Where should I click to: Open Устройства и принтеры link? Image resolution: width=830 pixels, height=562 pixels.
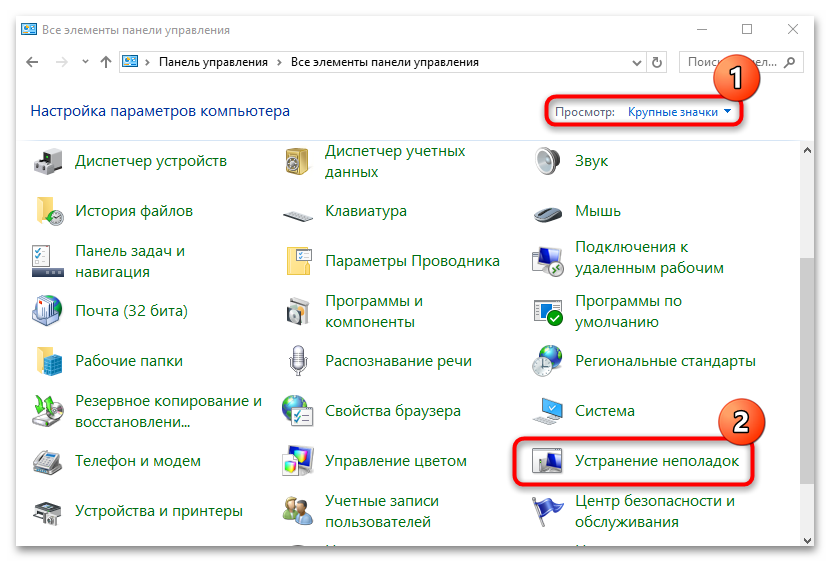coord(159,511)
